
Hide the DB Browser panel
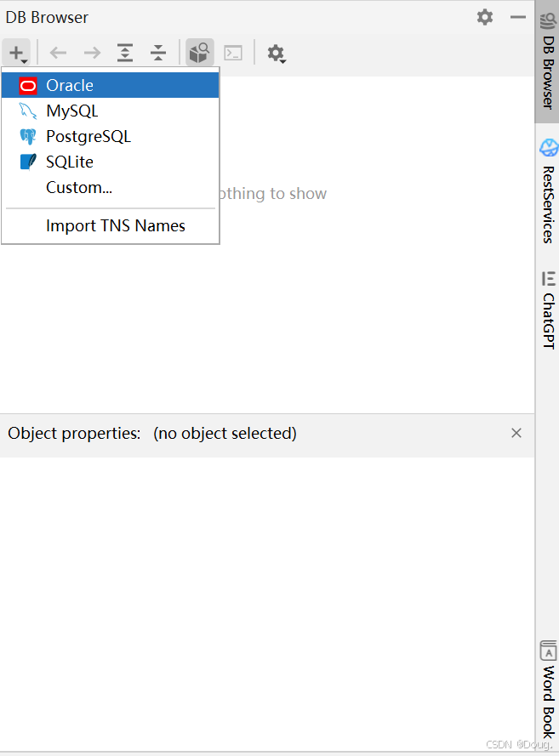click(518, 17)
